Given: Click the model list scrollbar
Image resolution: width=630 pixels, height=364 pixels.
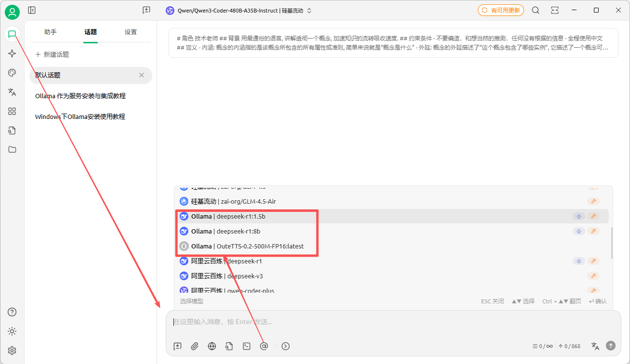Looking at the screenshot, I should coord(612,243).
